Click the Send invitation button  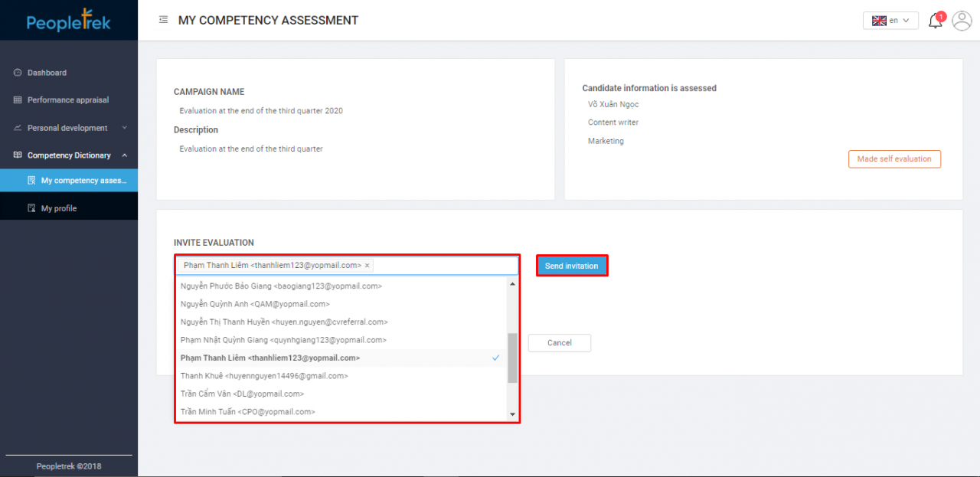(571, 266)
